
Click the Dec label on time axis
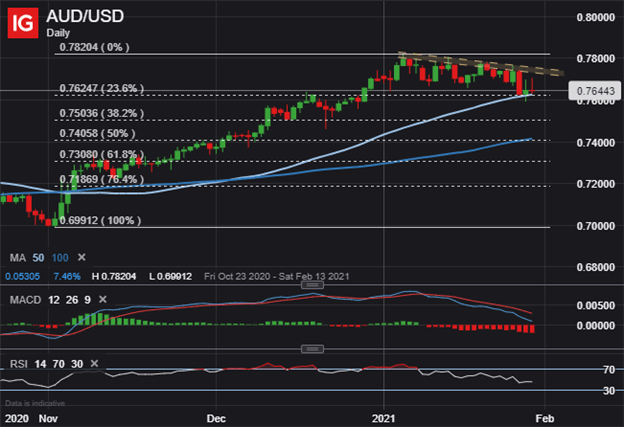pos(216,419)
